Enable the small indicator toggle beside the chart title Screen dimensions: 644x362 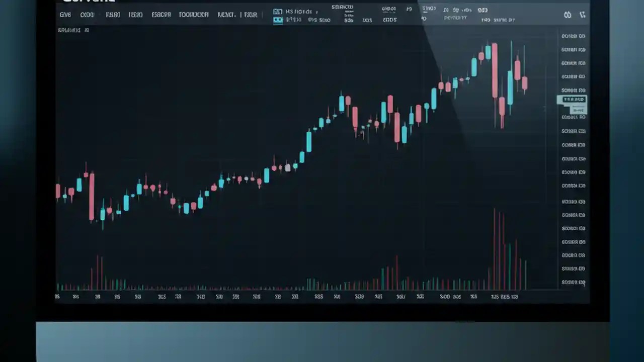(86, 30)
